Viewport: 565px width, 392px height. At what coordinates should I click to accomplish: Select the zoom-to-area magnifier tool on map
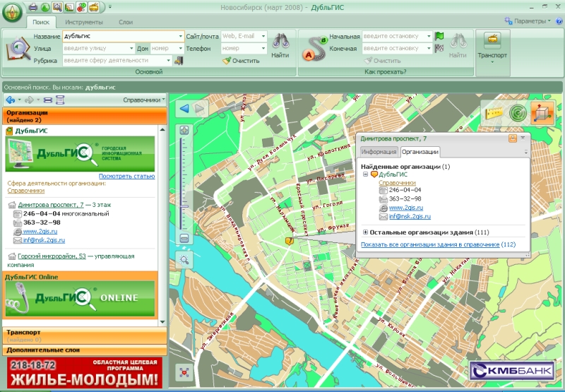coord(184,259)
